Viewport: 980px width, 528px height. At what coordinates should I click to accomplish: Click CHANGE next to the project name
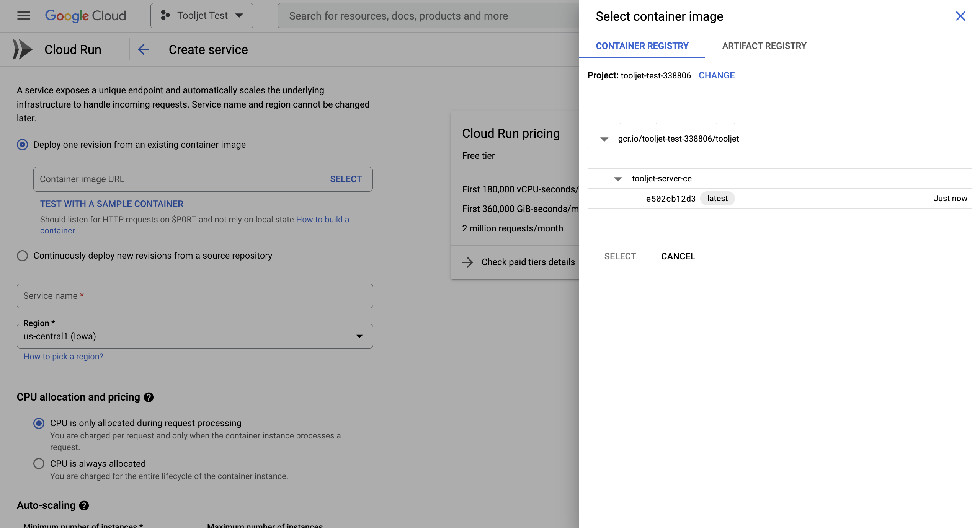tap(717, 75)
